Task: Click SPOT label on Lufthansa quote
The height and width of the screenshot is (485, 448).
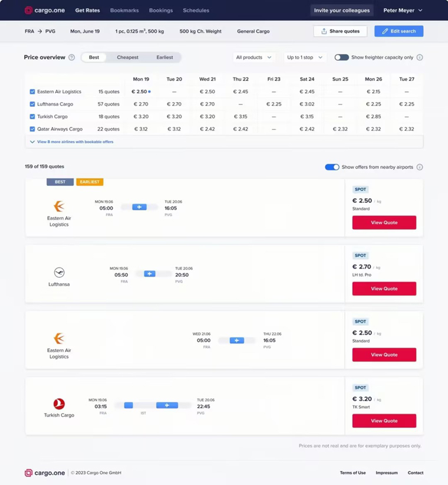Action: point(360,255)
